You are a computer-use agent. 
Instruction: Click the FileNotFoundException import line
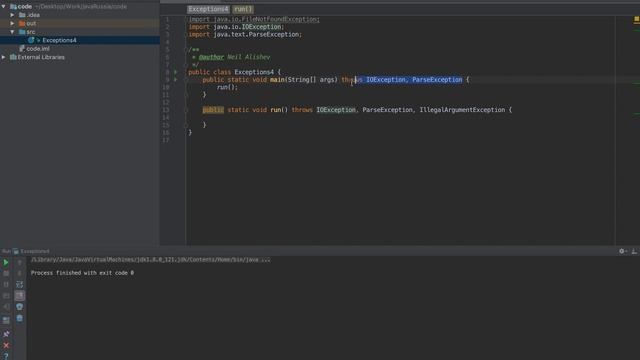pyautogui.click(x=254, y=19)
